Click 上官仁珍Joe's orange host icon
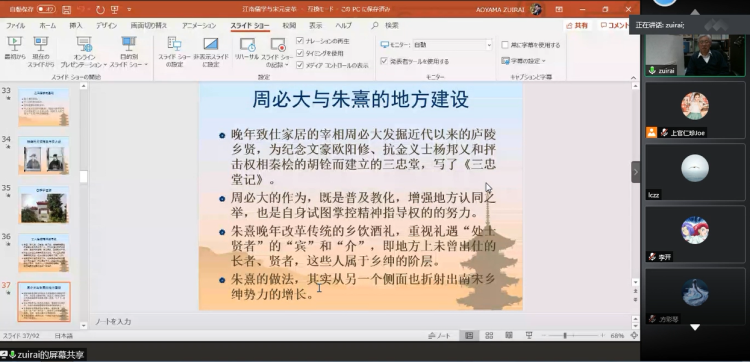This screenshot has width=750, height=362. click(x=651, y=132)
